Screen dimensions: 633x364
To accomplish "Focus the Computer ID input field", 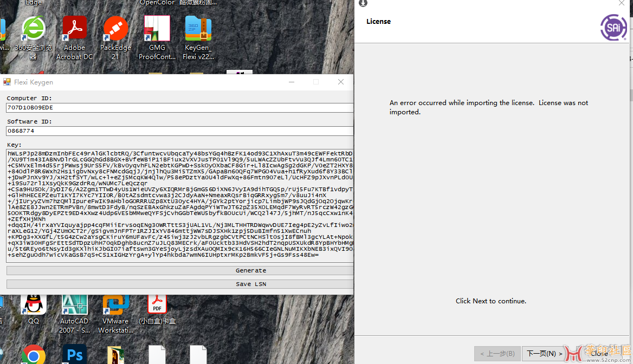I will coord(179,108).
